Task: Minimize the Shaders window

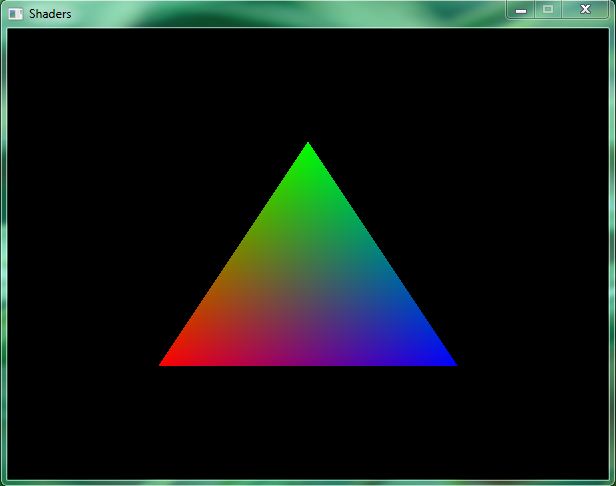Action: pyautogui.click(x=521, y=9)
